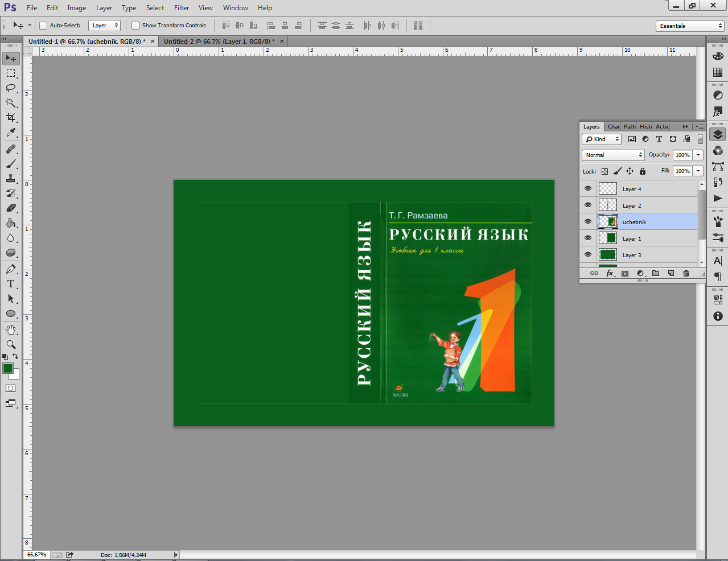Select the Ellipse shape tool

pyautogui.click(x=11, y=313)
